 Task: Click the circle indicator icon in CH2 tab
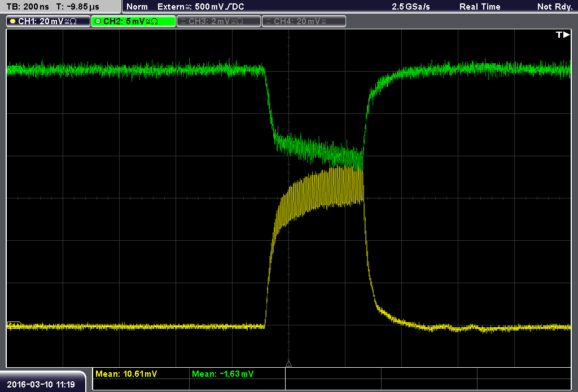[x=98, y=21]
